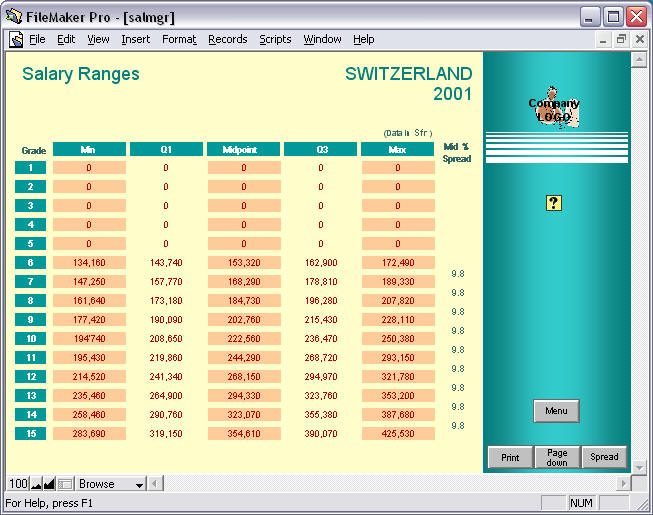Screen dimensions: 653x515
Task: Open the Format menu
Action: 179,40
